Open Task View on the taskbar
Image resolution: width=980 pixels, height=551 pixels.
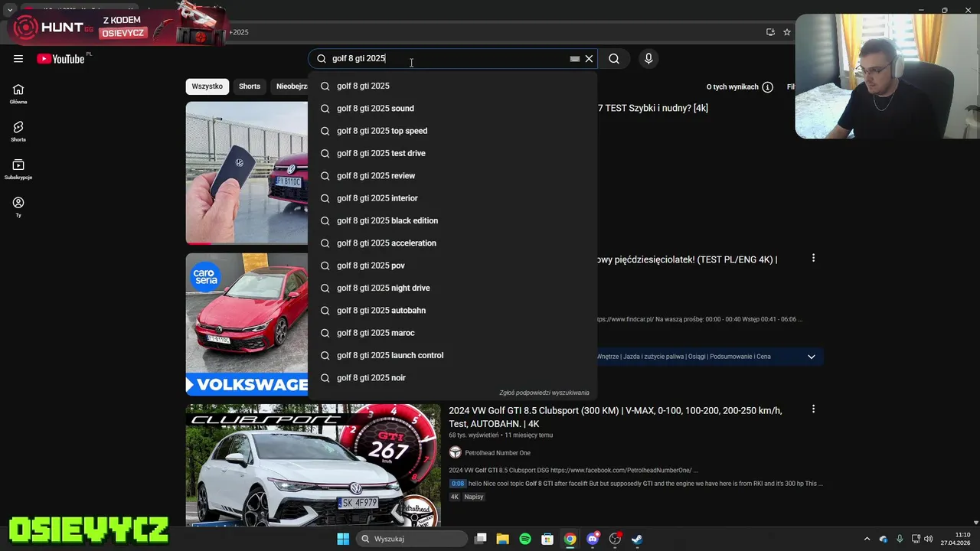tap(481, 539)
